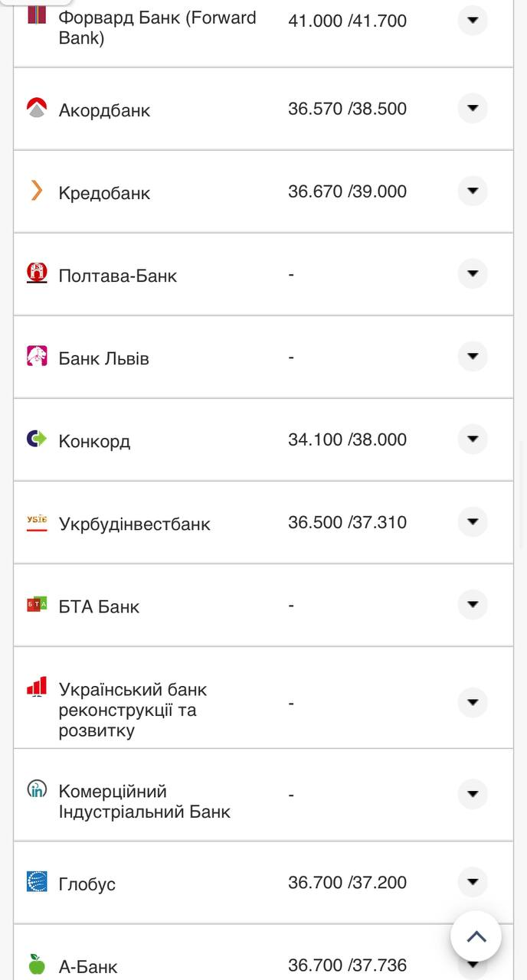Click the Конкорд logo icon
This screenshot has height=980, width=527.
pos(37,439)
